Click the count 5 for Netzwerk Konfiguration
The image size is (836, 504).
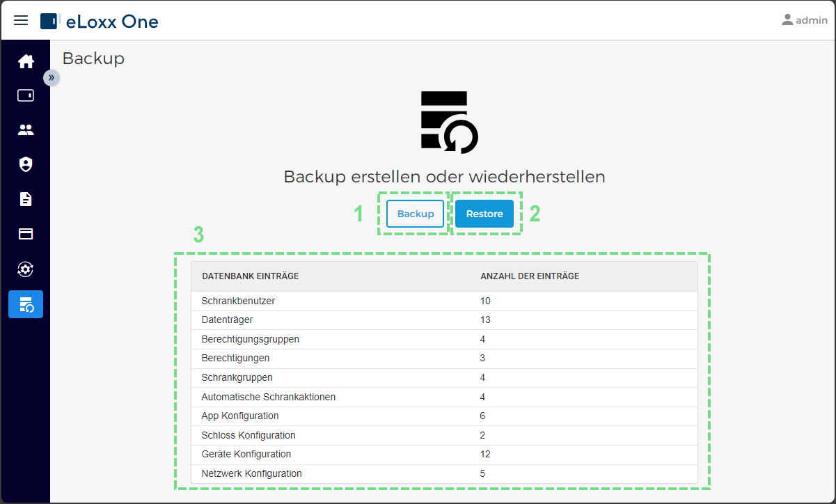tap(482, 473)
